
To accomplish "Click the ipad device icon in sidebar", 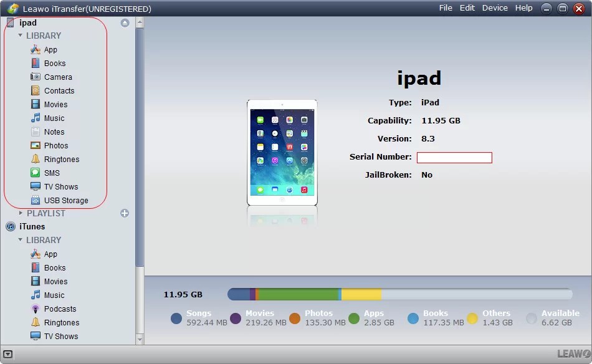I will (x=11, y=22).
